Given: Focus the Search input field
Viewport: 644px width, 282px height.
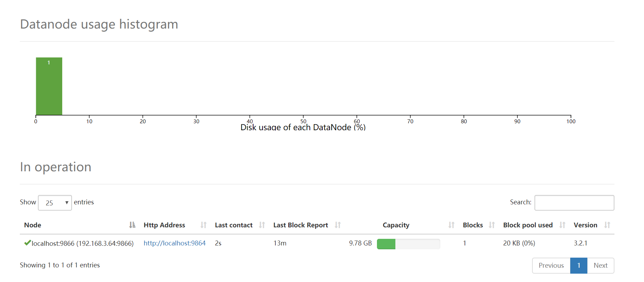Looking at the screenshot, I should coord(574,203).
